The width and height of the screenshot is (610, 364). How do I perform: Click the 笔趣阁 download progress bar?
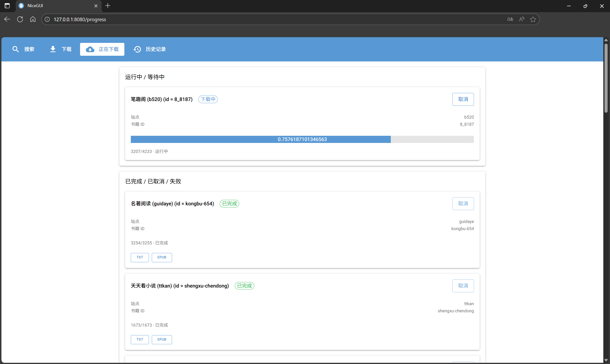point(302,139)
